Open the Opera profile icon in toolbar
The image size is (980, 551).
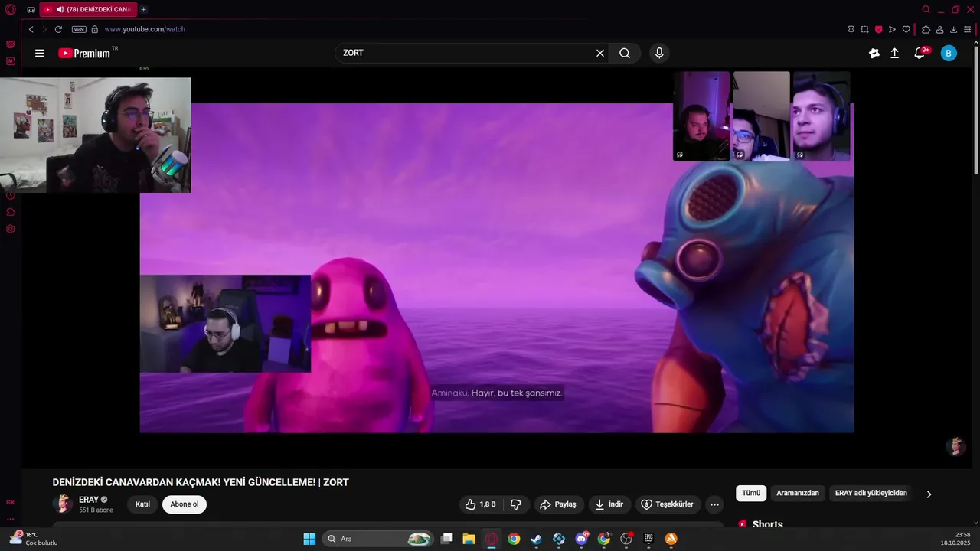tap(939, 29)
